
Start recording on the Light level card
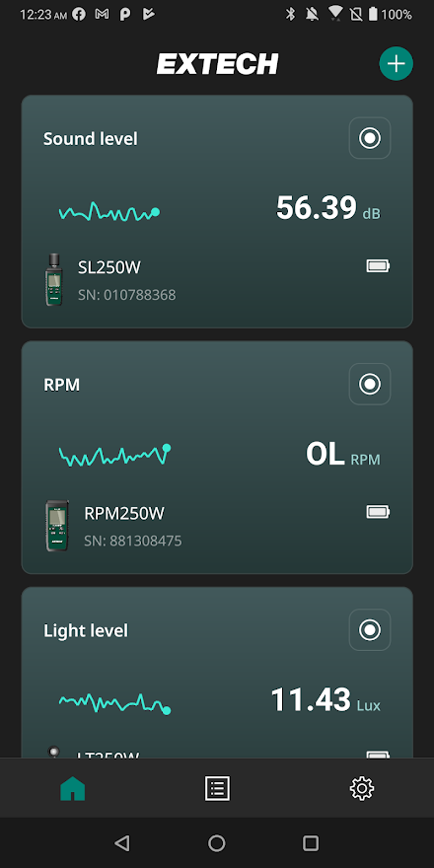click(370, 629)
